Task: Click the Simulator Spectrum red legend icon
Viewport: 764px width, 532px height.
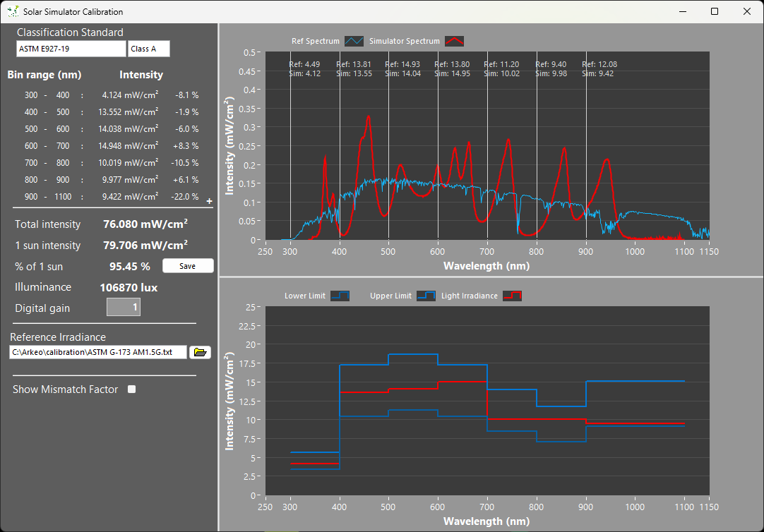Action: [x=454, y=42]
